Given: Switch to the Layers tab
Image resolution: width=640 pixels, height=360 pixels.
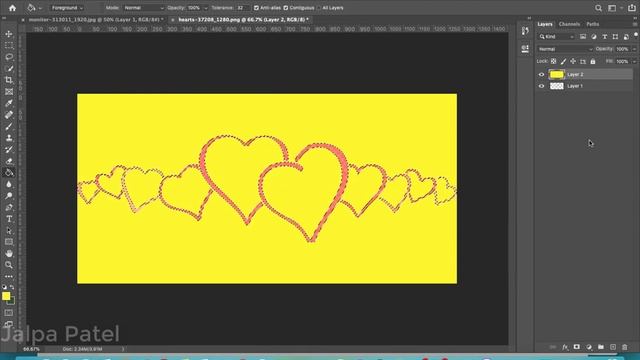Looking at the screenshot, I should pos(545,24).
